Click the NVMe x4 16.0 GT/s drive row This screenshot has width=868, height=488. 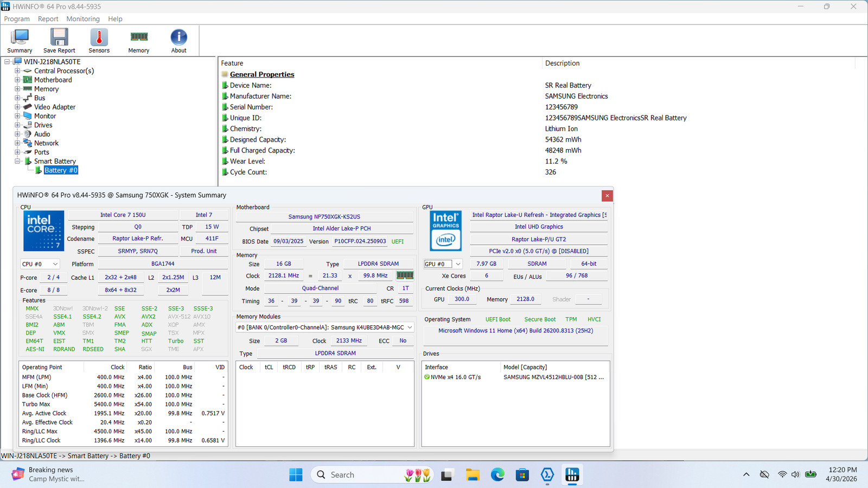514,377
